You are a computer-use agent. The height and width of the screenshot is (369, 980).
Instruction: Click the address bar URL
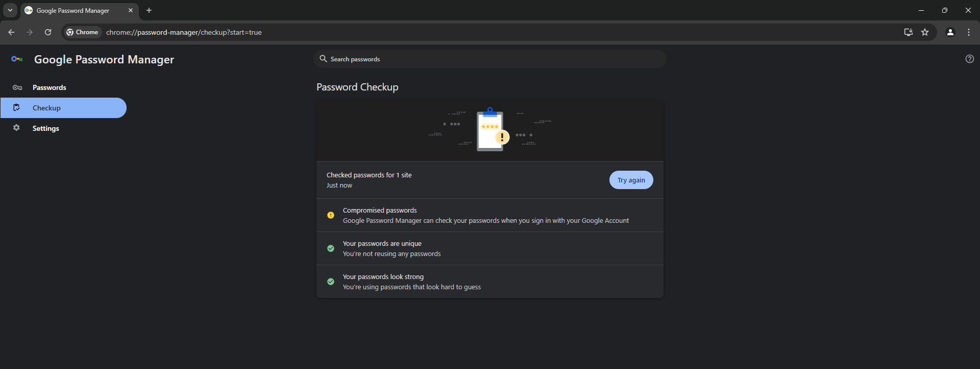(x=184, y=32)
